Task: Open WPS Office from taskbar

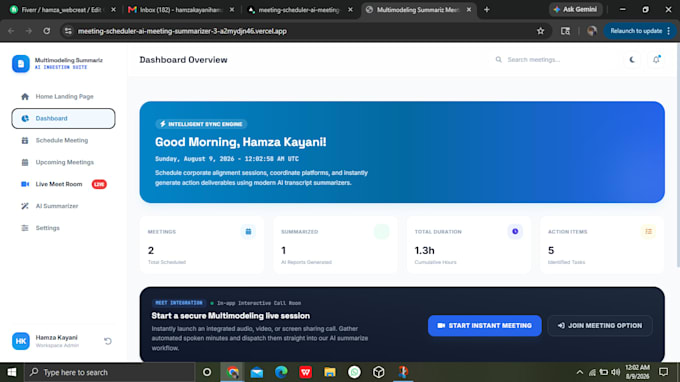Action: 305,372
